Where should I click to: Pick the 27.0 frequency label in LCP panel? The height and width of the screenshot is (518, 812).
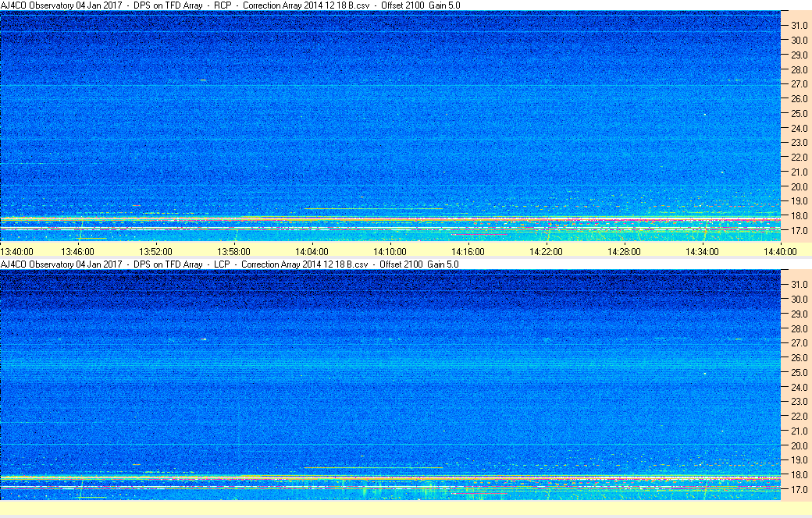[x=799, y=343]
